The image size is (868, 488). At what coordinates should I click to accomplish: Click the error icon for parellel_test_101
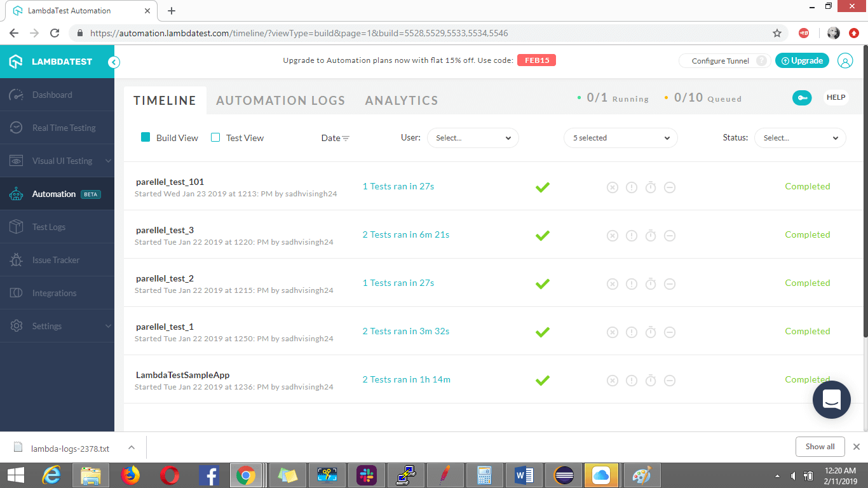tap(631, 187)
